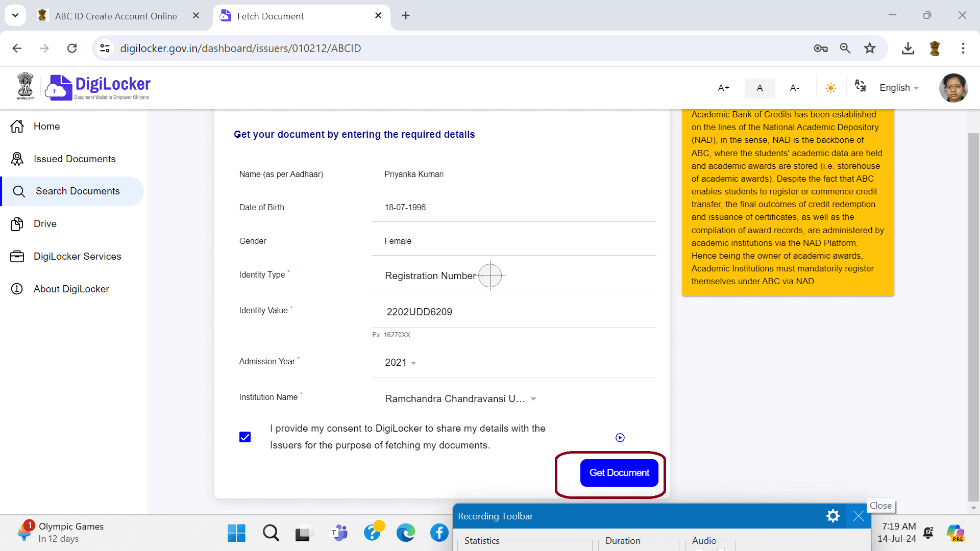Go forward in browser history
This screenshot has width=980, height=551.
tap(44, 48)
